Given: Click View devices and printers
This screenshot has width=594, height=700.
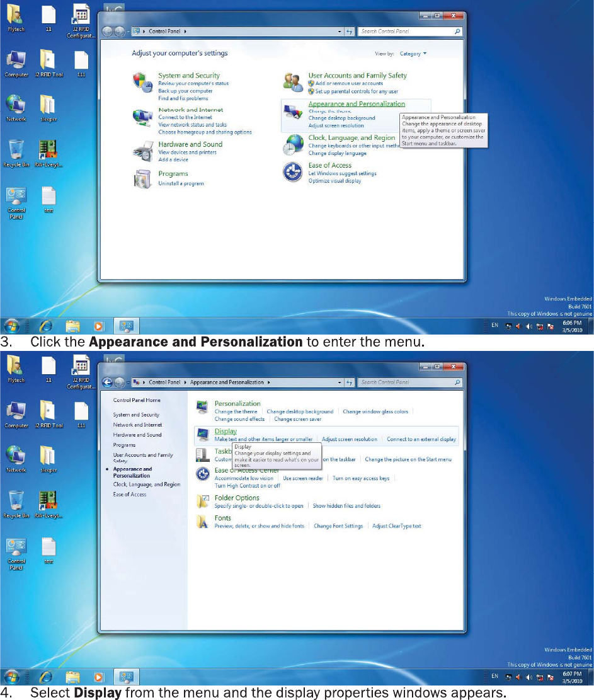Looking at the screenshot, I should 187,152.
